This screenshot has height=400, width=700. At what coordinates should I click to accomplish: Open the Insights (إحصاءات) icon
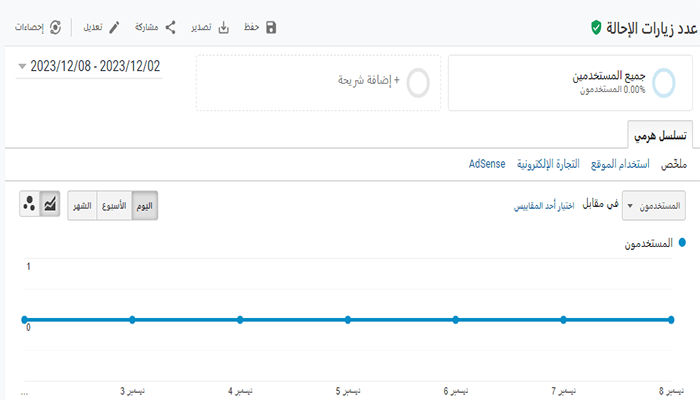click(55, 27)
